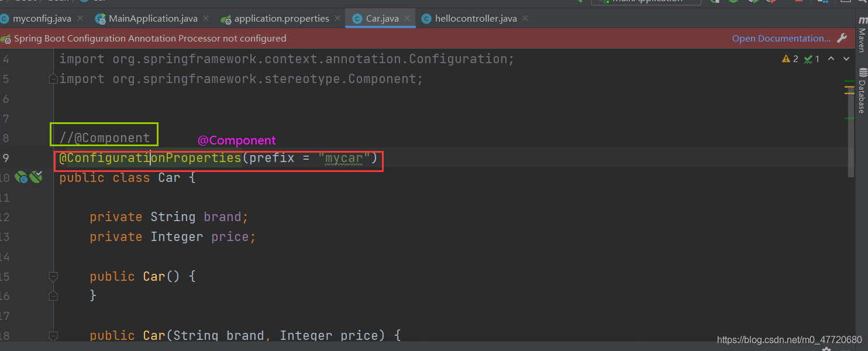Click the green checkmark inspection indicator
Viewport: 868px width, 351px height.
coord(808,58)
